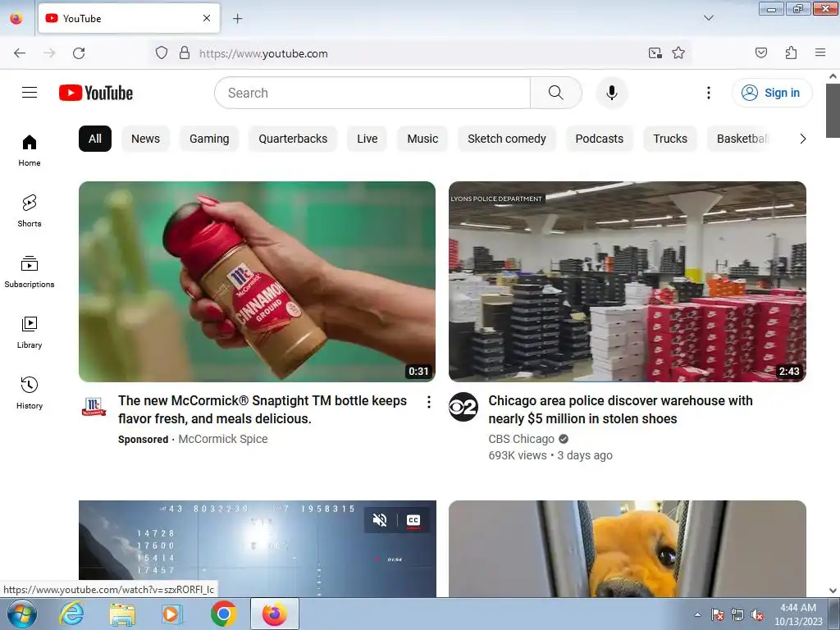Click the picture-in-picture address bar icon
840x630 pixels.
[655, 53]
